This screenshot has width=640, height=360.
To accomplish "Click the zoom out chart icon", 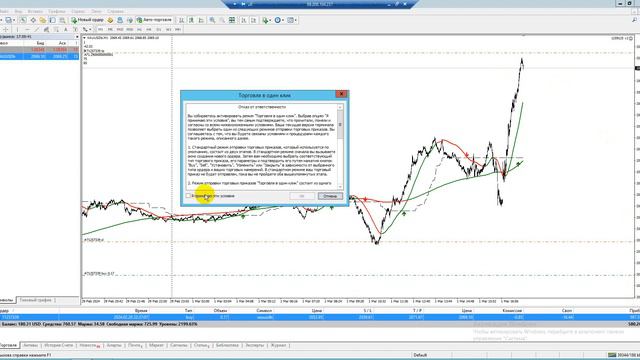I will coord(222,20).
